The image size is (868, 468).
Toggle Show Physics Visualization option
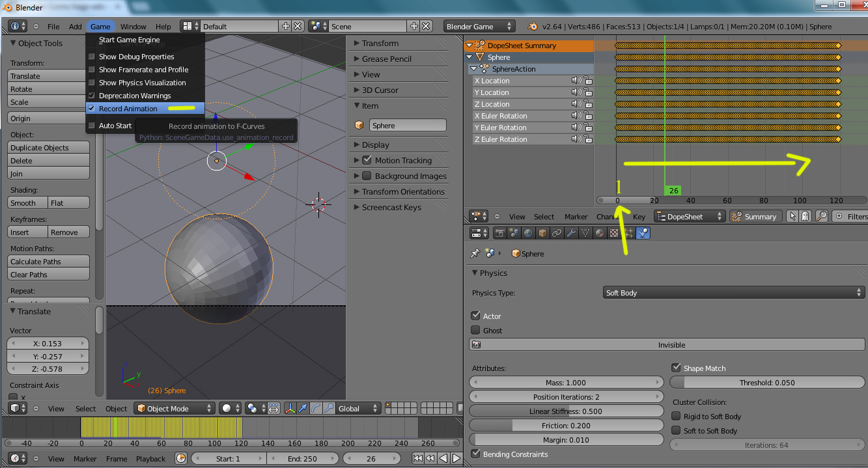tap(143, 83)
